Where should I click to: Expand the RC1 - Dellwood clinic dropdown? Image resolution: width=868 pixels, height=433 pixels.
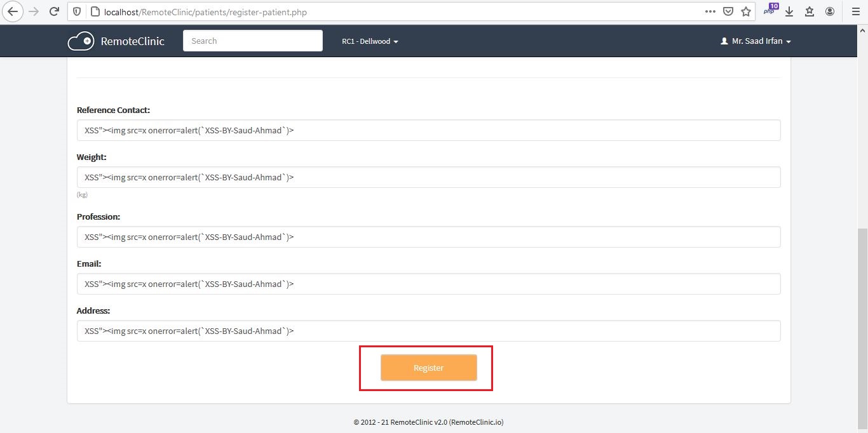(x=370, y=41)
